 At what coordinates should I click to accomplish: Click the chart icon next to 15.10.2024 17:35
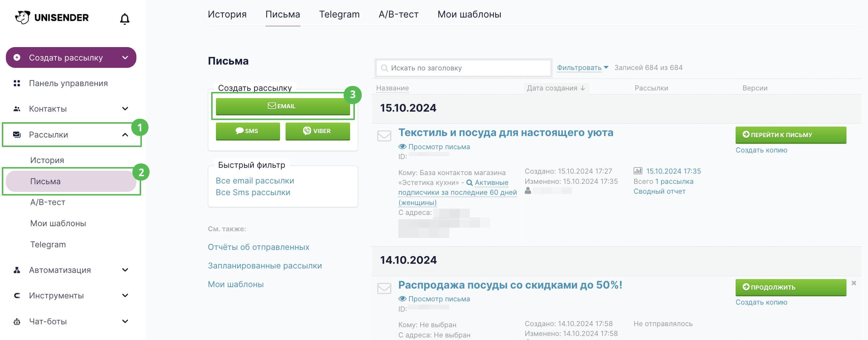pos(638,171)
